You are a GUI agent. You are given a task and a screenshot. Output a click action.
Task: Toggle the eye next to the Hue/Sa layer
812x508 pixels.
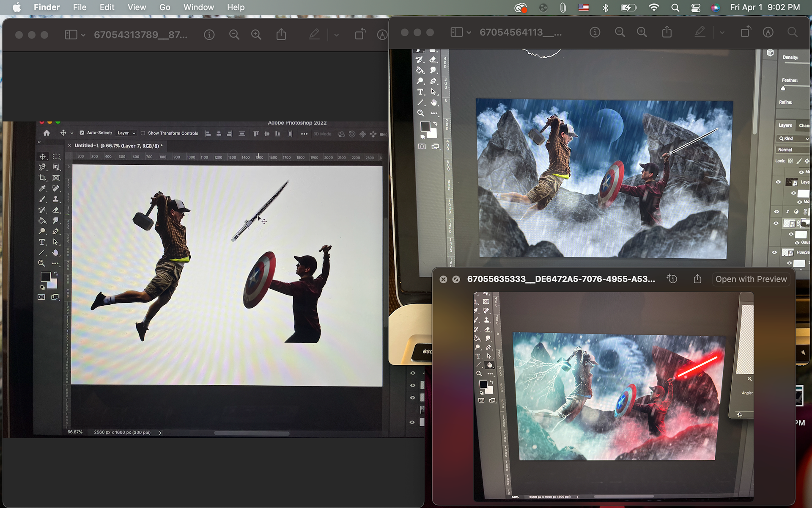click(x=774, y=252)
